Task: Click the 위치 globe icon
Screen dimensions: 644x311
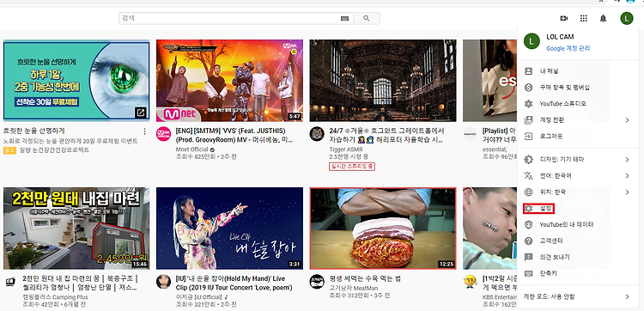Action: coord(529,192)
